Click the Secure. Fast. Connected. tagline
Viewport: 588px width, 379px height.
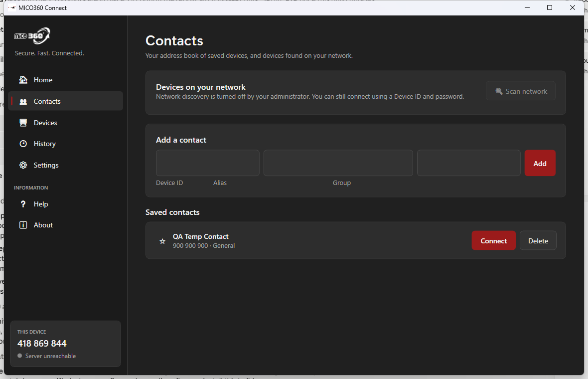pyautogui.click(x=49, y=53)
